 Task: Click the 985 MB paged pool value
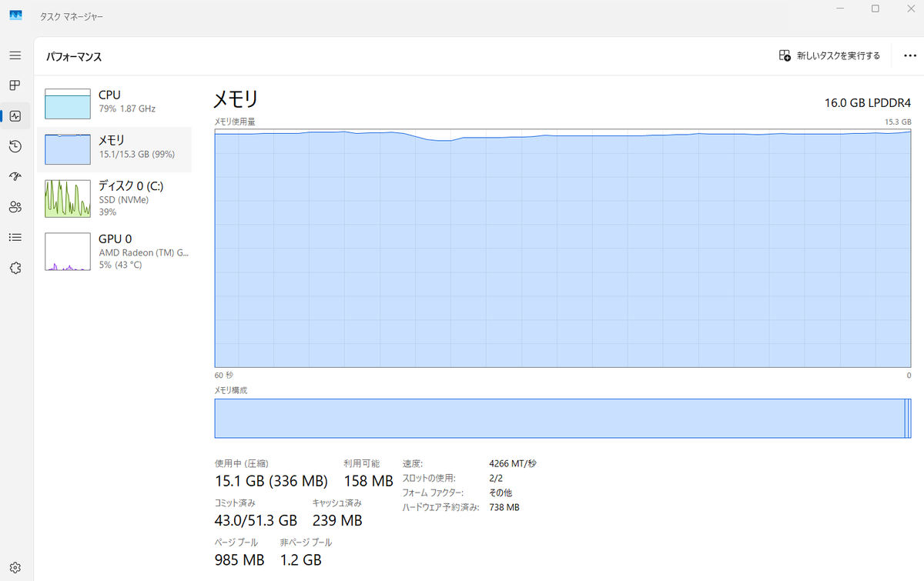(239, 560)
